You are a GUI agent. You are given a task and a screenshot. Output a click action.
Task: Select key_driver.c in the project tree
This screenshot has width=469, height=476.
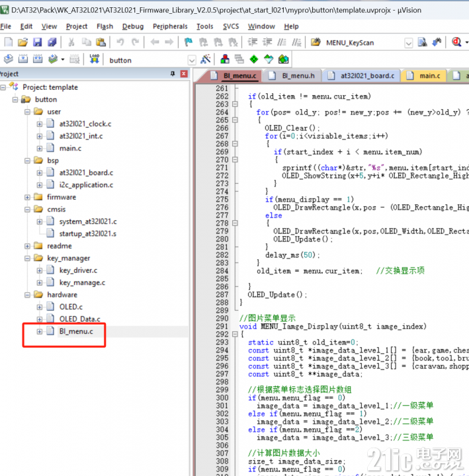click(x=78, y=270)
